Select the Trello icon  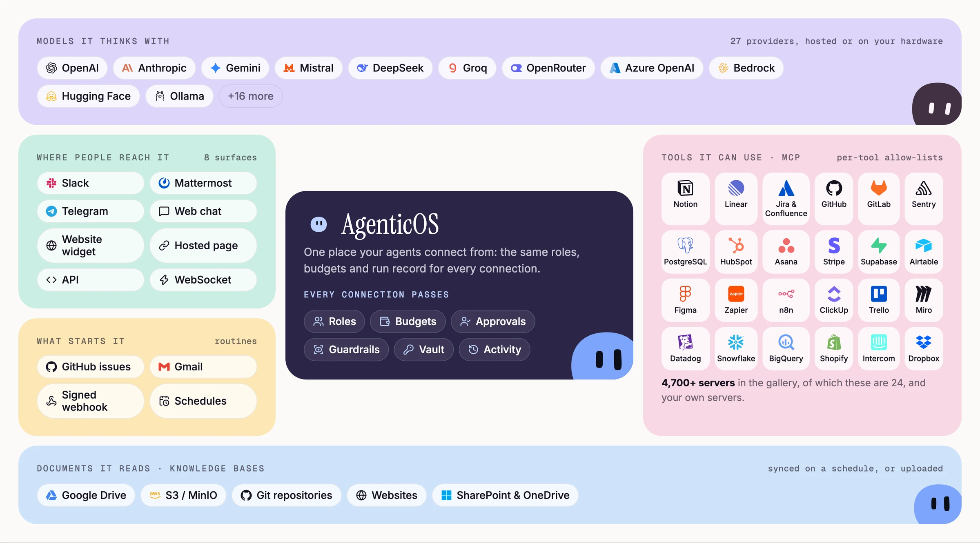tap(879, 294)
